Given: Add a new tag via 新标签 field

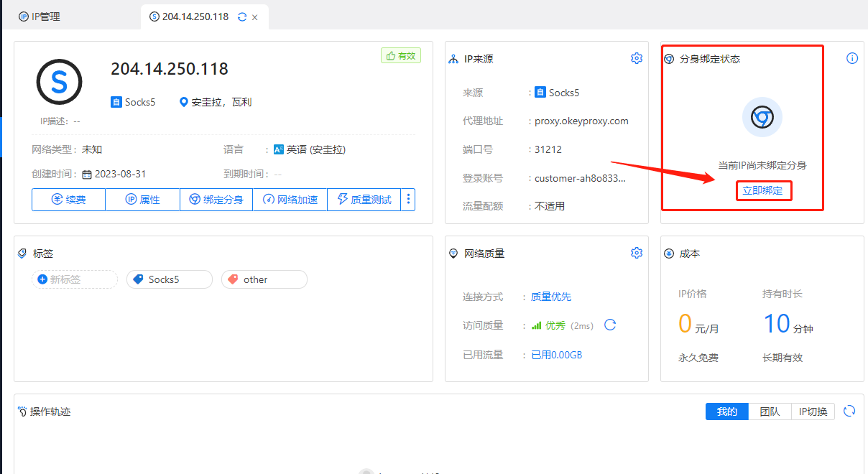Looking at the screenshot, I should coord(74,279).
